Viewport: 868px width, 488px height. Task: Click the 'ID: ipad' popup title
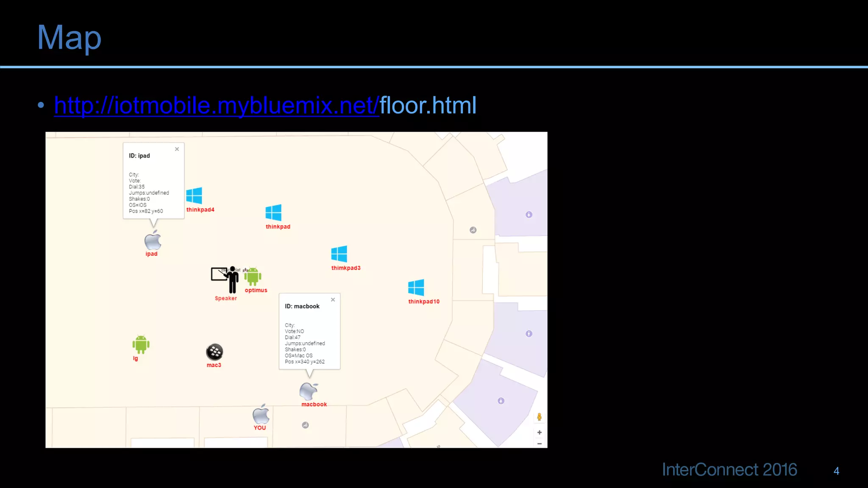[139, 156]
